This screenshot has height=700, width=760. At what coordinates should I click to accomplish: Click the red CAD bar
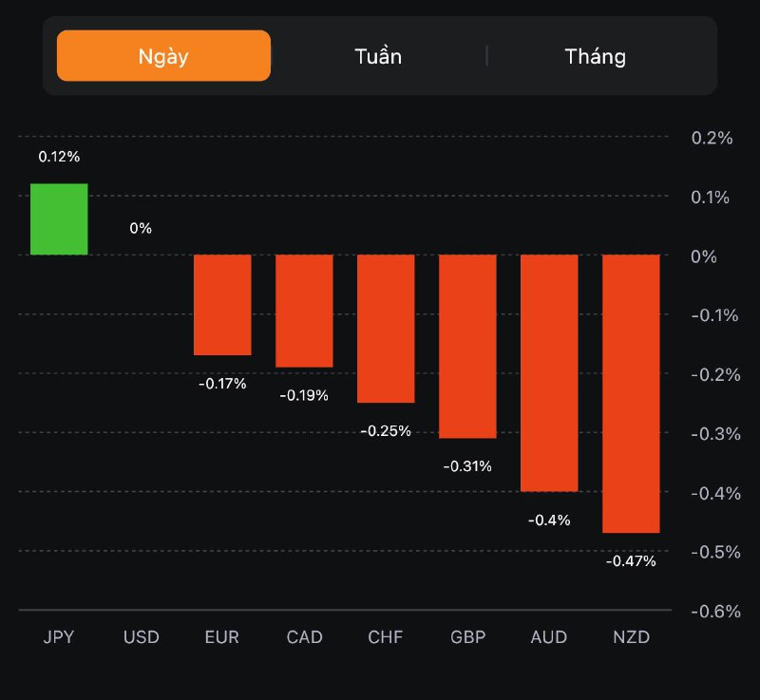pyautogui.click(x=304, y=311)
